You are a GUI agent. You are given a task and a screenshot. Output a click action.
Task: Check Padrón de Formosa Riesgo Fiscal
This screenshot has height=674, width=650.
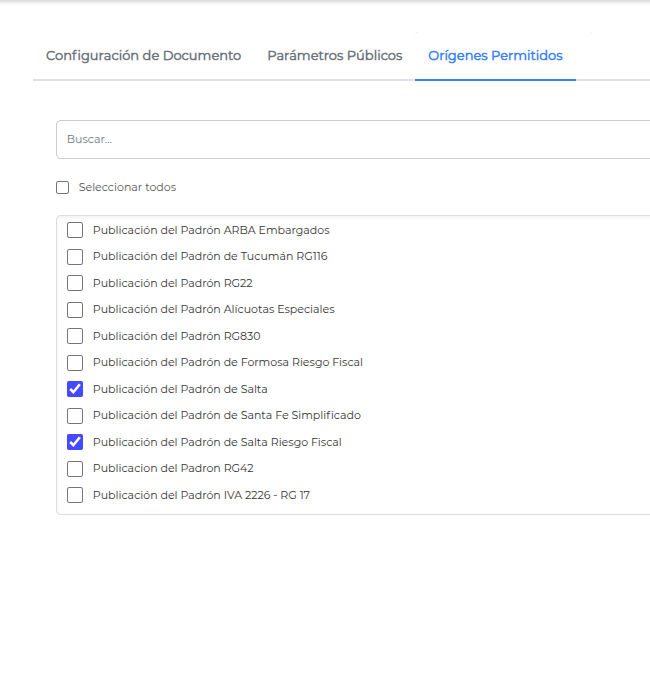[75, 363]
